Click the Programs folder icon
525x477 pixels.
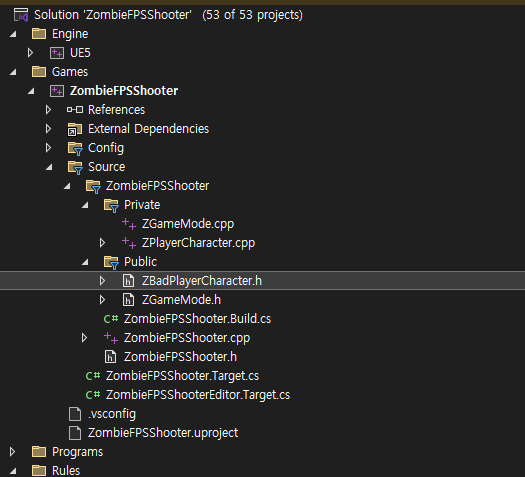tap(39, 452)
